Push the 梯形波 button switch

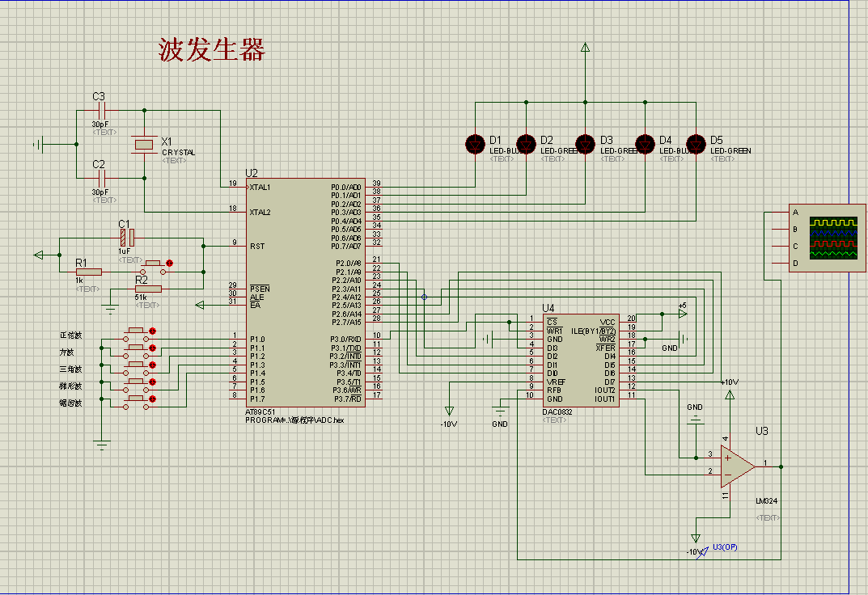(x=136, y=386)
